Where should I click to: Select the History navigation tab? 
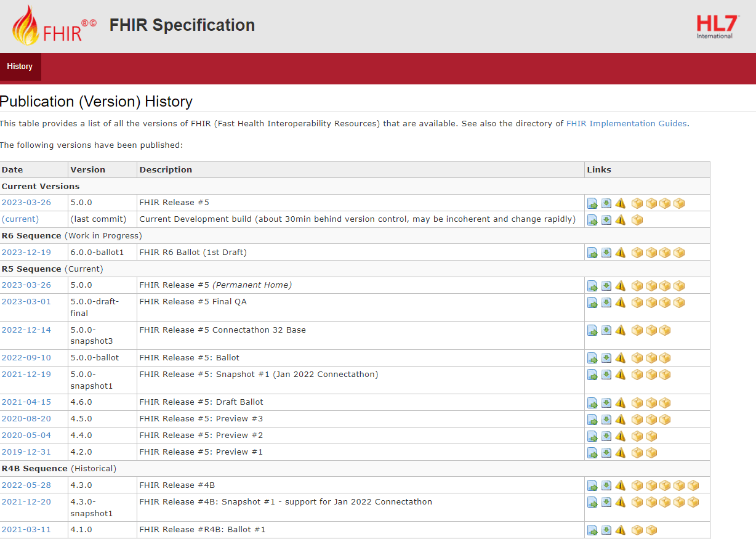(x=20, y=66)
